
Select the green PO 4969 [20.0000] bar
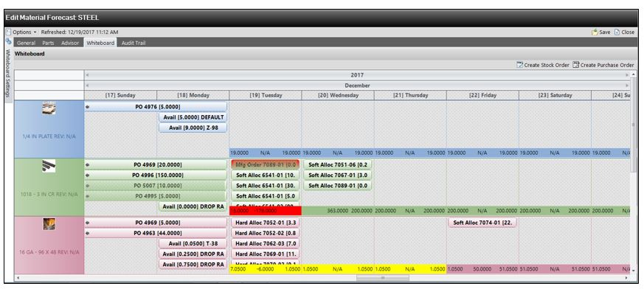pos(156,165)
